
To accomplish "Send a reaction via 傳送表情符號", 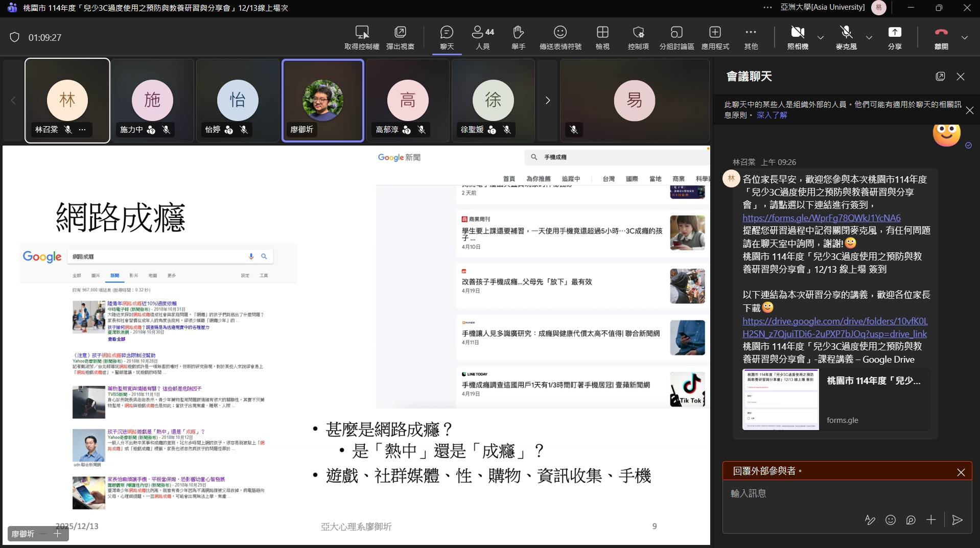I will (560, 37).
